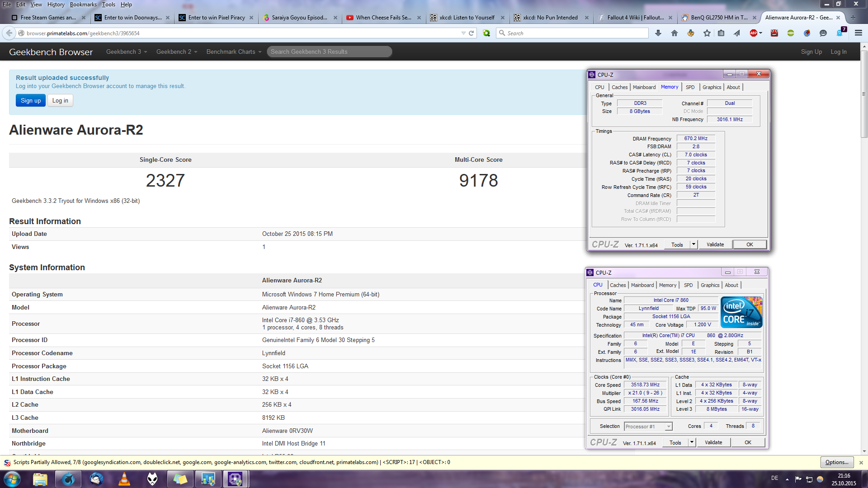Image resolution: width=868 pixels, height=488 pixels.
Task: Open the File menu
Action: click(7, 5)
